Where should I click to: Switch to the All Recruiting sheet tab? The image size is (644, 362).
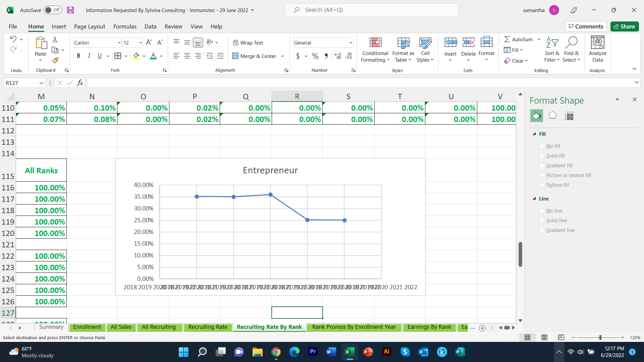[x=159, y=327]
